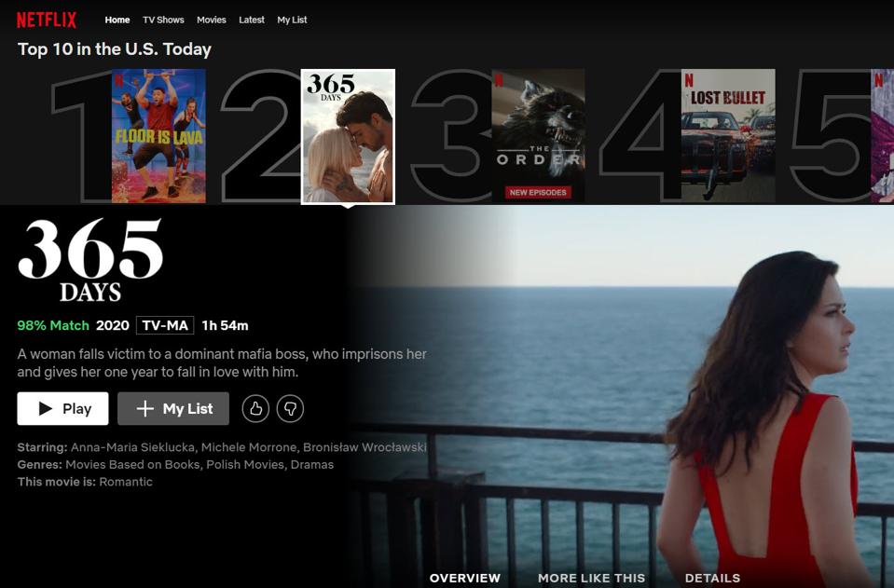Click the New Episodes badge on The Order
The image size is (894, 588).
click(538, 192)
